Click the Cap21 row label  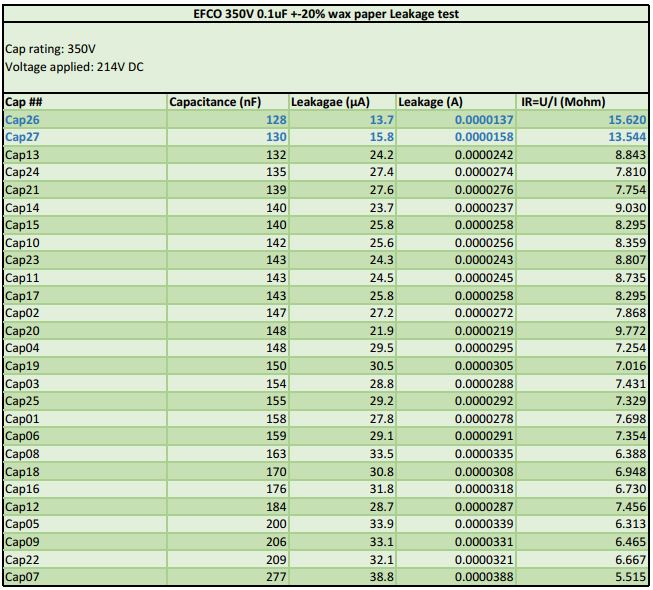(x=22, y=190)
